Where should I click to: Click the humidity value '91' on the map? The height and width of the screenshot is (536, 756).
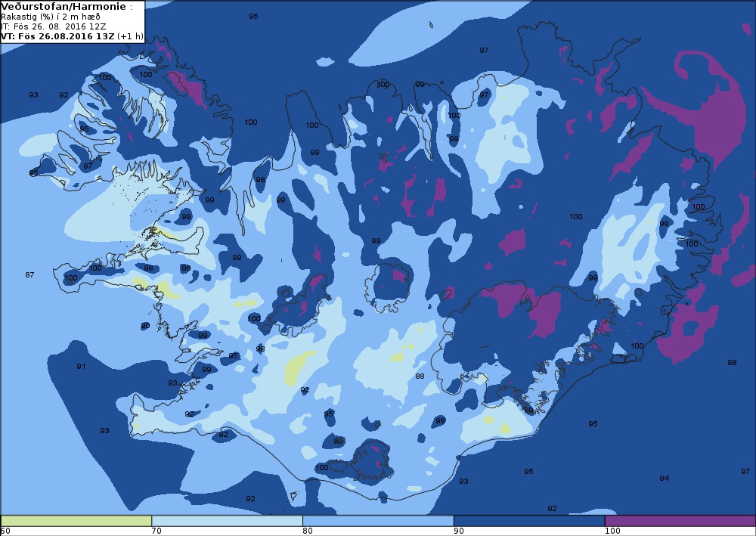[81, 367]
